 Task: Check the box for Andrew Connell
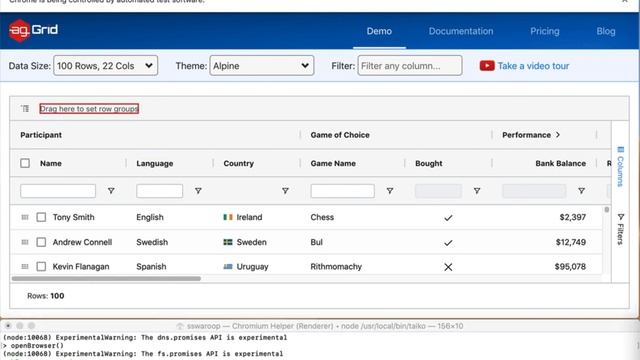(41, 242)
